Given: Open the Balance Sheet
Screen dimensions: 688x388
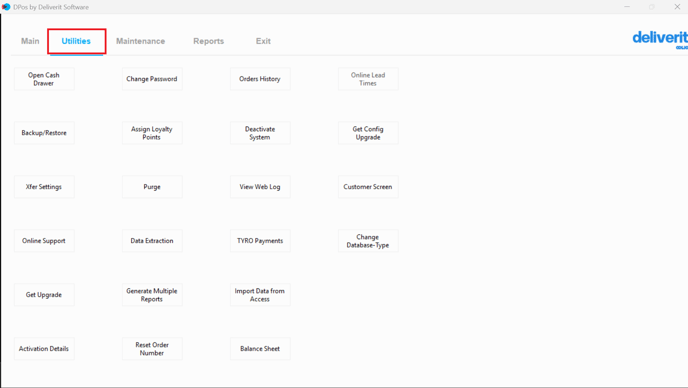Looking at the screenshot, I should [x=260, y=349].
